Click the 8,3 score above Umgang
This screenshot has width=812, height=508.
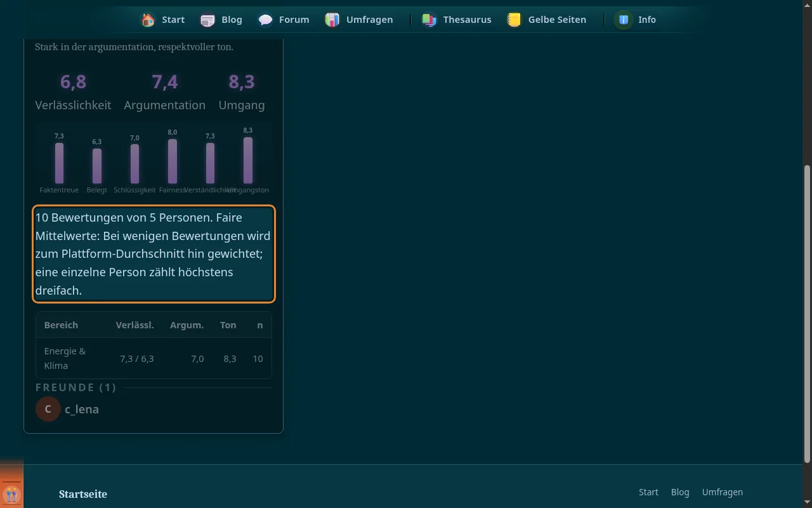point(242,82)
